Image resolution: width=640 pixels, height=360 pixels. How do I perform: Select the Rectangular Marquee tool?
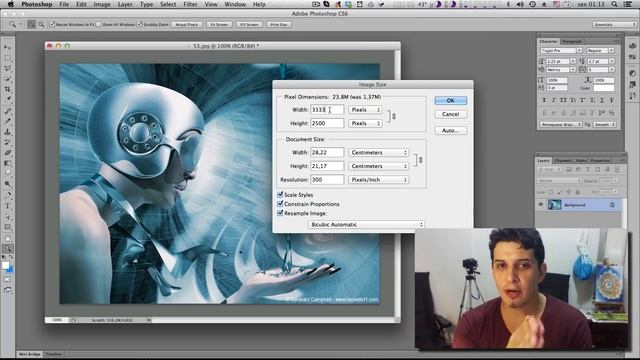click(7, 58)
